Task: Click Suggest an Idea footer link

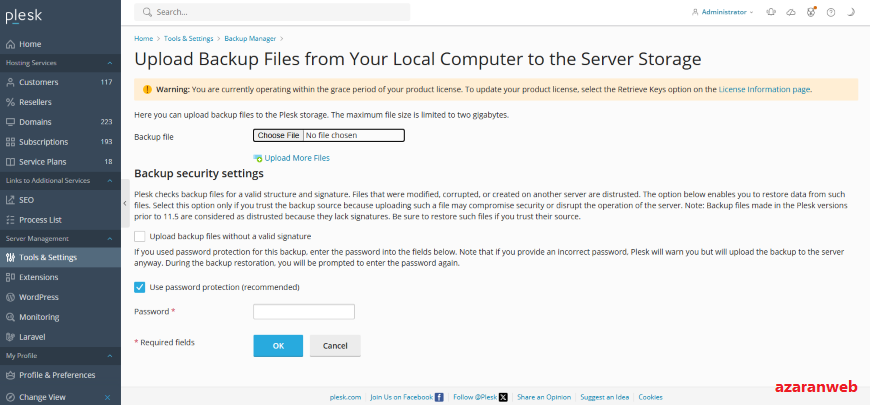Action: tap(605, 397)
